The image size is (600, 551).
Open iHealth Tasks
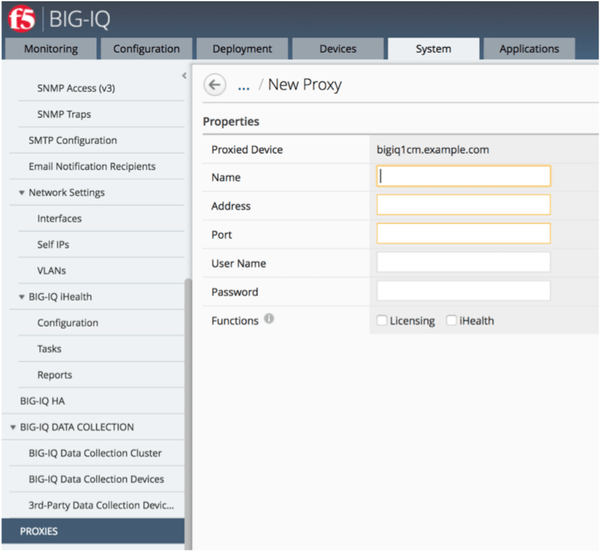point(49,349)
